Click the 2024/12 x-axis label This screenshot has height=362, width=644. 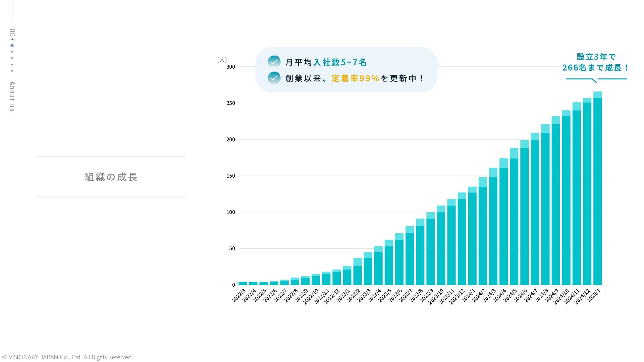[582, 296]
